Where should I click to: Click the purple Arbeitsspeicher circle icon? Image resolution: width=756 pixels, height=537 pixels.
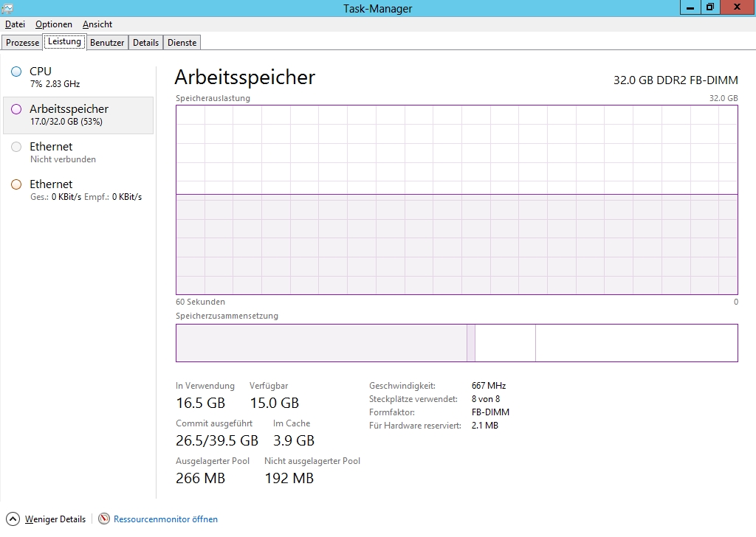pos(16,109)
